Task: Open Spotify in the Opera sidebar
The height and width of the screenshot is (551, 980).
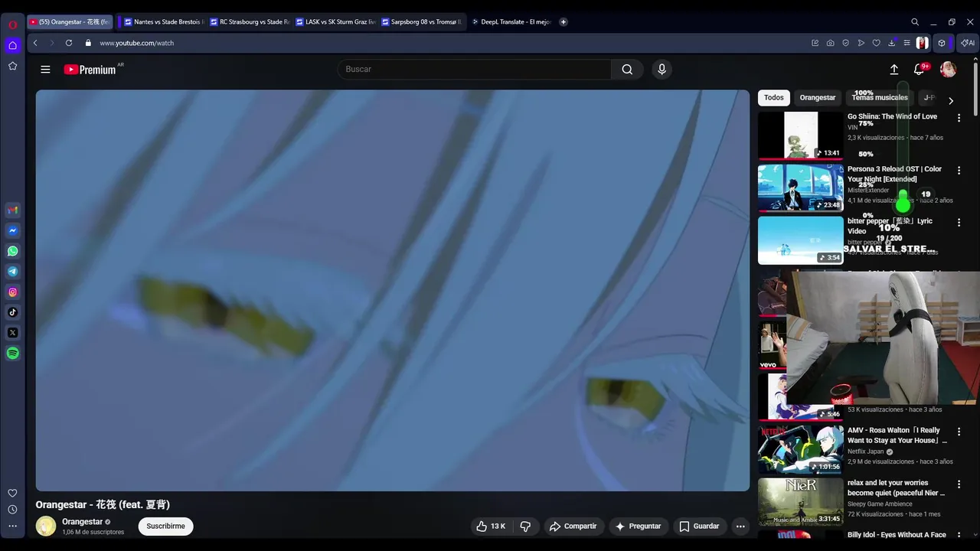Action: [x=13, y=353]
